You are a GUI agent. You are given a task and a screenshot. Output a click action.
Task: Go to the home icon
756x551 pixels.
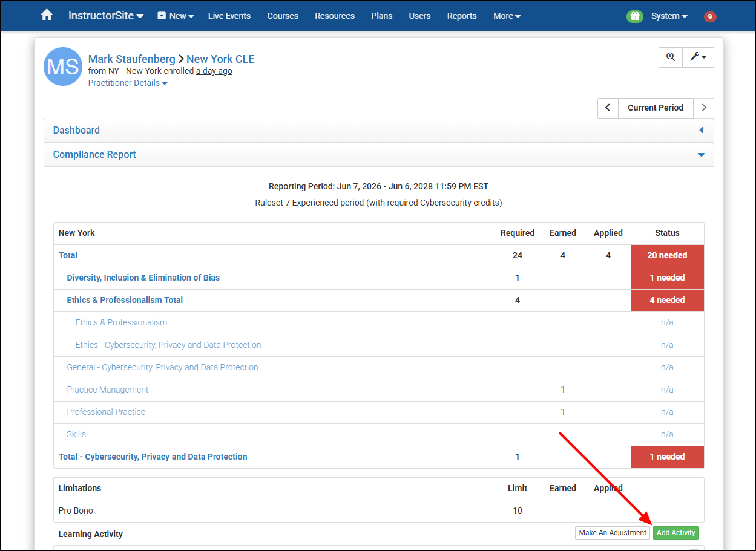[47, 15]
